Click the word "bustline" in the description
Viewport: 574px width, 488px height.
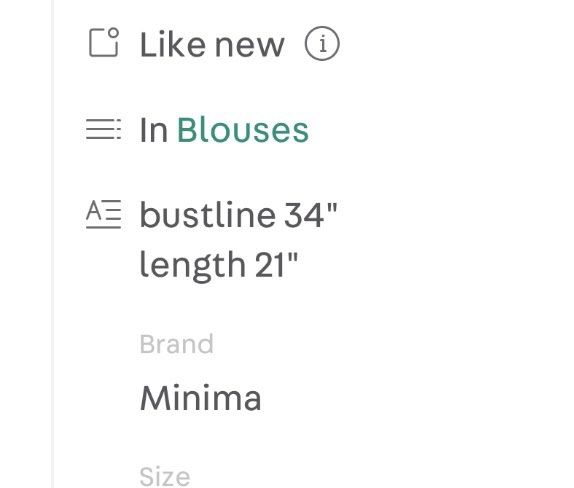[208, 215]
